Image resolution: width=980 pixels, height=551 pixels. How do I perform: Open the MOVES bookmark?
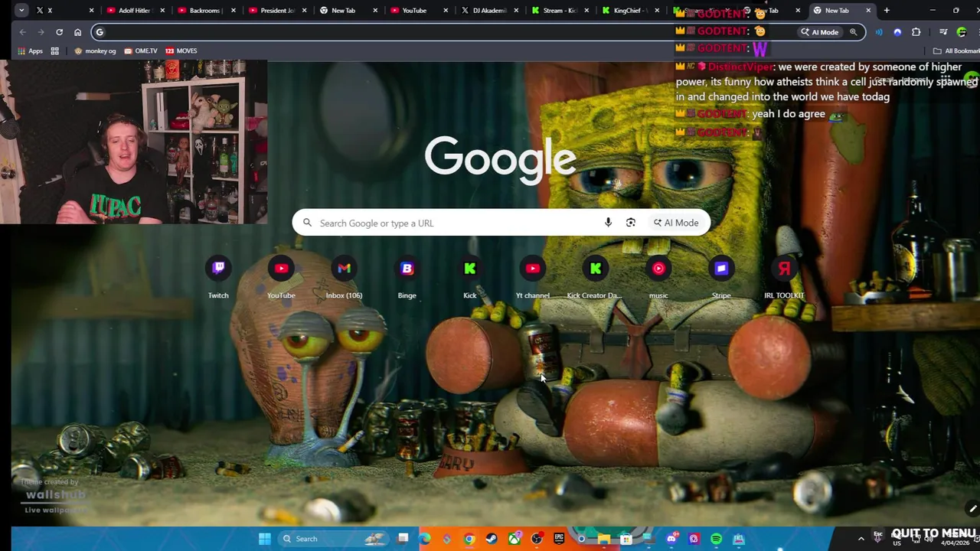click(181, 51)
